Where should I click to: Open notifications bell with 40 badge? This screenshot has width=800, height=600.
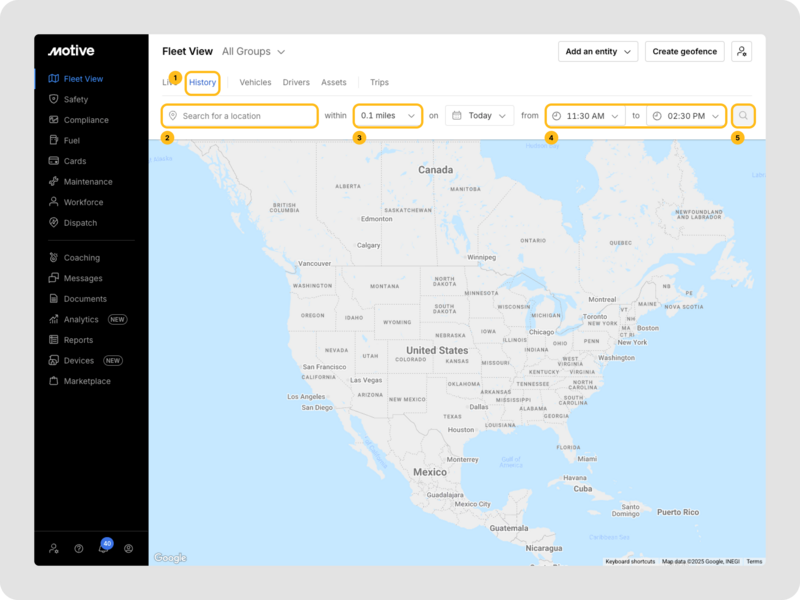pyautogui.click(x=103, y=548)
